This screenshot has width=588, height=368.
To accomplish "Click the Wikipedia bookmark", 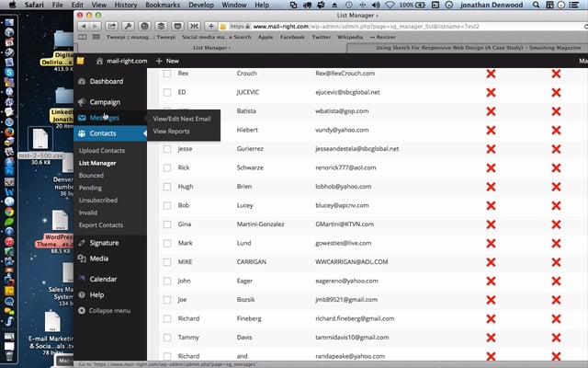I will pyautogui.click(x=350, y=37).
